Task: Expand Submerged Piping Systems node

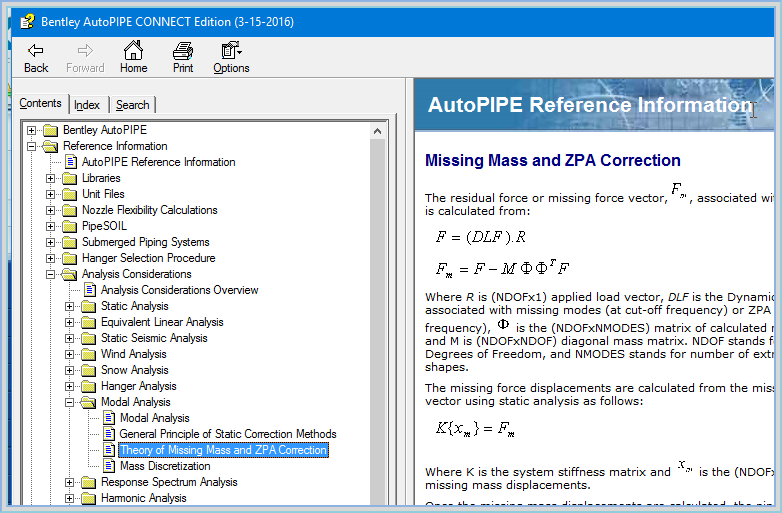Action: pyautogui.click(x=50, y=242)
